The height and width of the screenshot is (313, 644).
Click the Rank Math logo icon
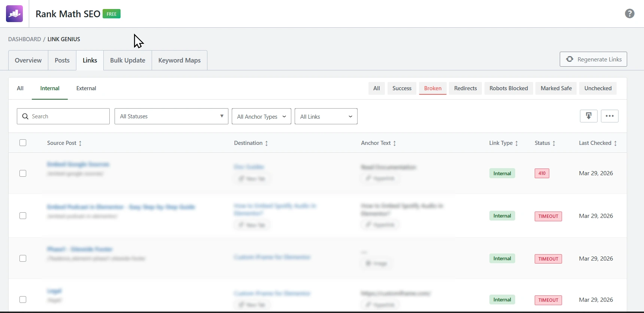[15, 14]
